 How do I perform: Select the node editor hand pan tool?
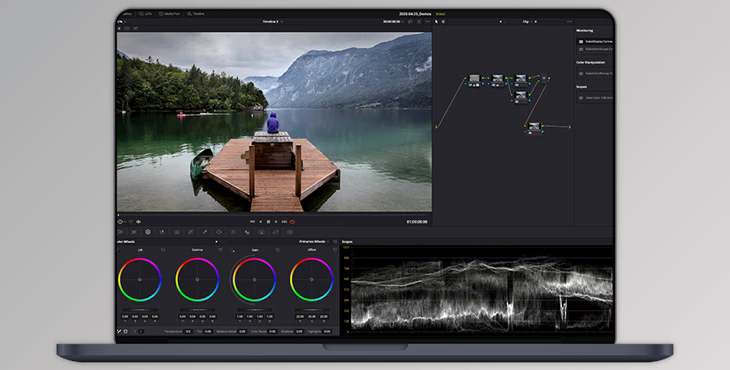(443, 21)
